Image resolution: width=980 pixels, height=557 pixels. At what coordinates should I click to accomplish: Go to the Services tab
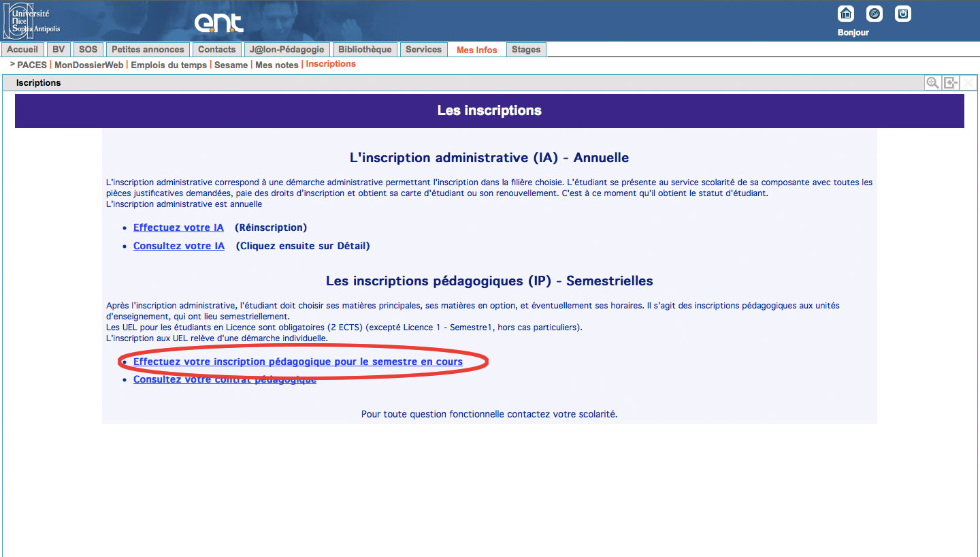click(423, 50)
